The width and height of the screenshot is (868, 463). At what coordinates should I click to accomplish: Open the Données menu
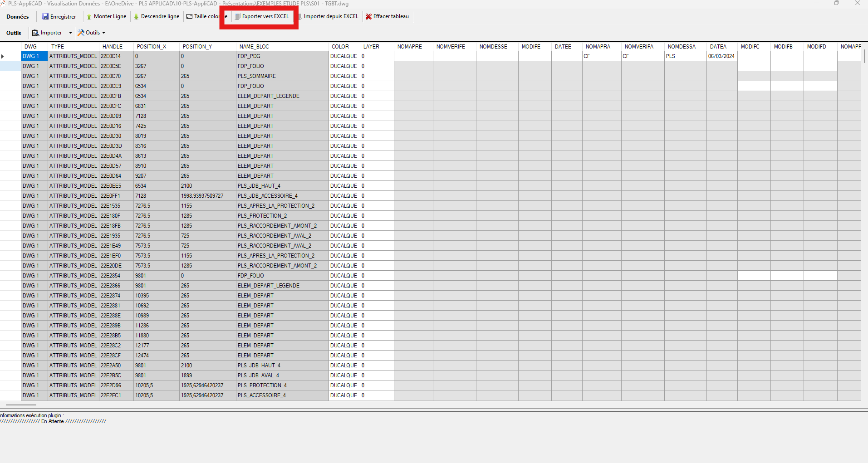click(17, 16)
